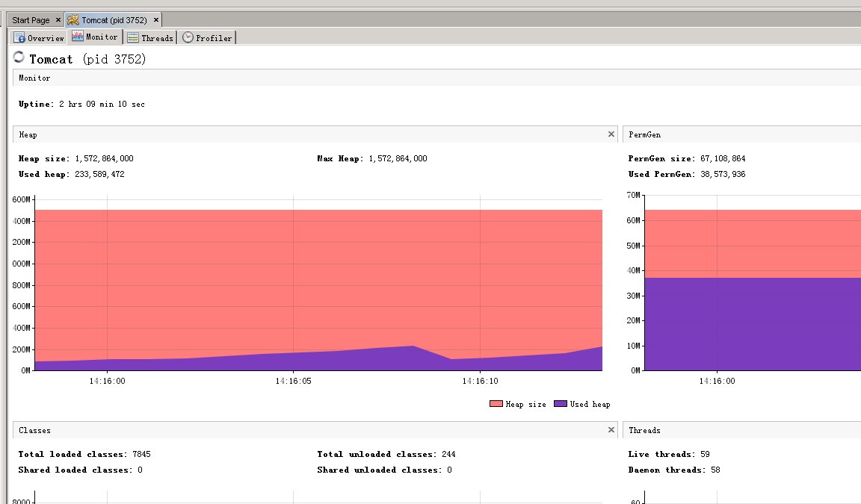Screen dimensions: 861x504
Task: Open the Threads subtab
Action: click(x=150, y=38)
